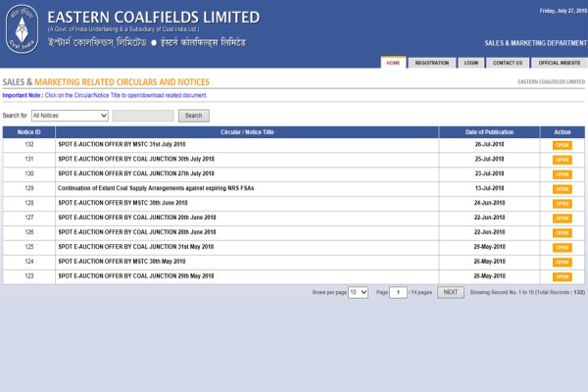Visit the OFFICIAL WEBSITE tab
The height and width of the screenshot is (392, 588).
tap(560, 63)
